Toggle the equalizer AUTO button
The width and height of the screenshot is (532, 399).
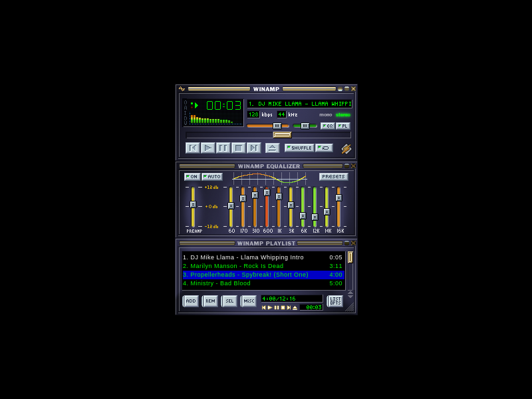pos(212,177)
